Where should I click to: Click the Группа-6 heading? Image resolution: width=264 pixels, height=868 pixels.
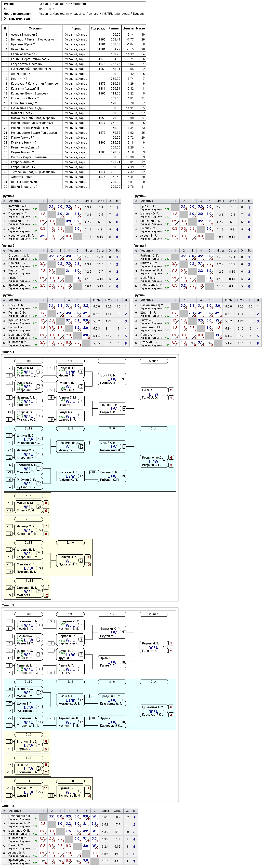(x=140, y=295)
